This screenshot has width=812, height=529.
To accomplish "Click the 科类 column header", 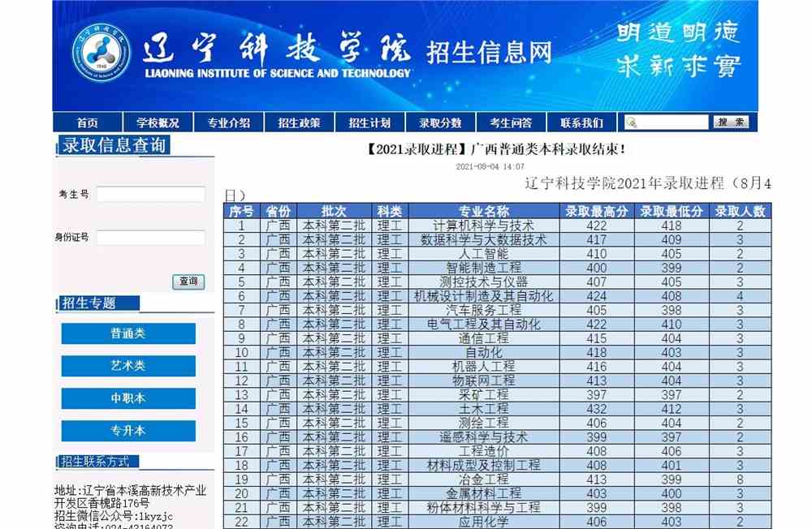I will pos(390,211).
